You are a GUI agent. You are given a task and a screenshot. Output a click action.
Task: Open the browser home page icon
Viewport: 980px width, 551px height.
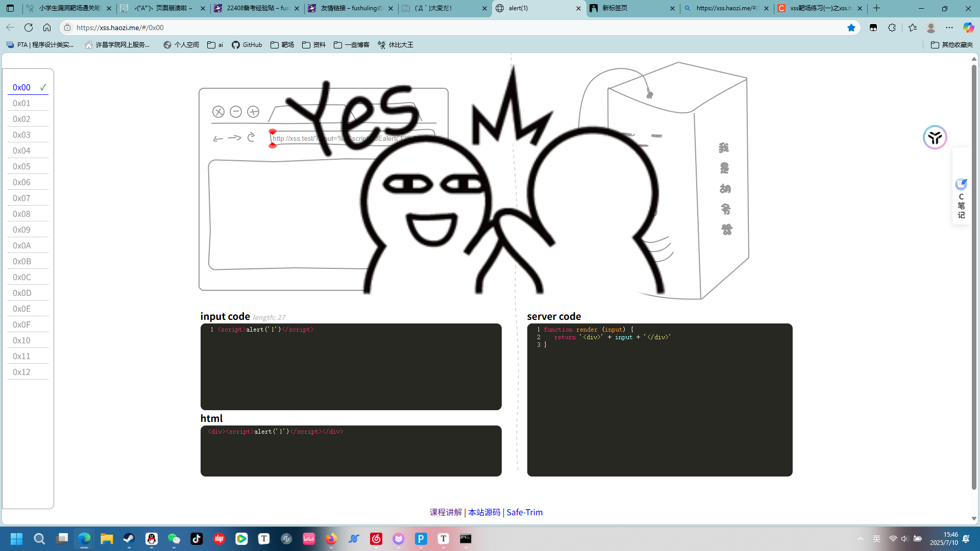point(47,28)
